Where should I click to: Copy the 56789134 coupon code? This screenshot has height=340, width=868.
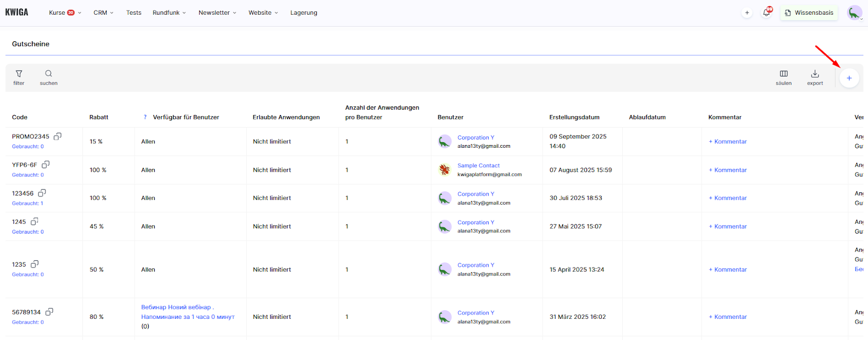[49, 312]
